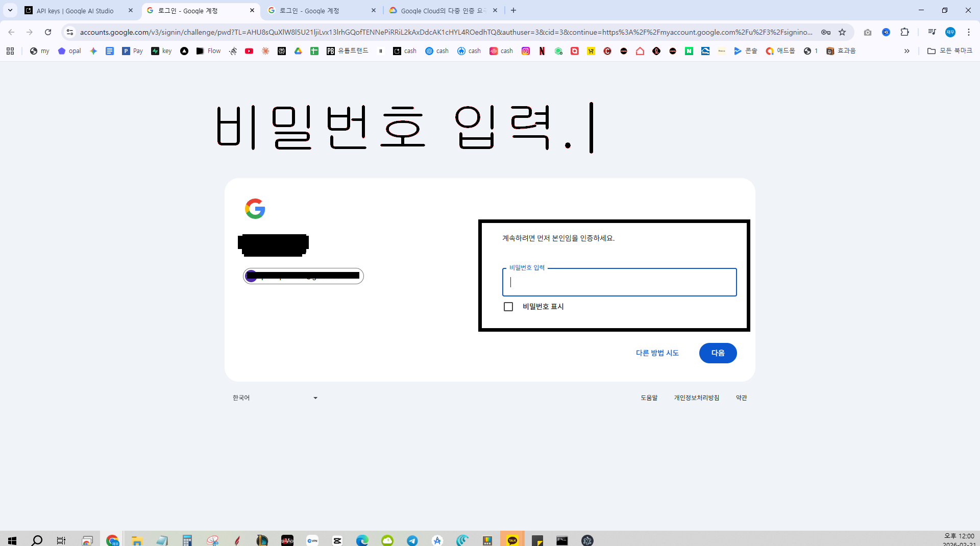980x546 pixels.
Task: Open the 한국어 language dropdown
Action: click(x=275, y=398)
